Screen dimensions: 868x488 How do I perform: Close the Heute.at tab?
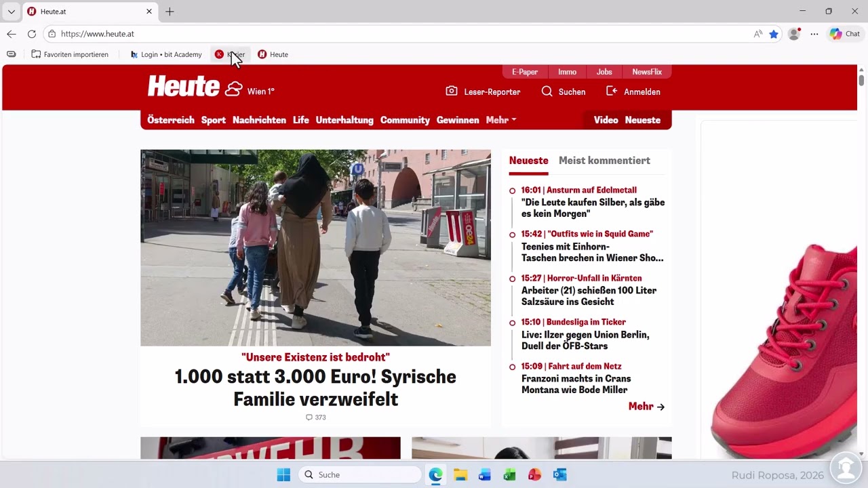click(149, 12)
